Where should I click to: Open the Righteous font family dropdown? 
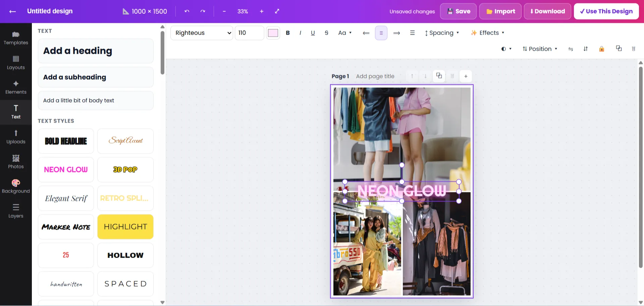pyautogui.click(x=202, y=33)
